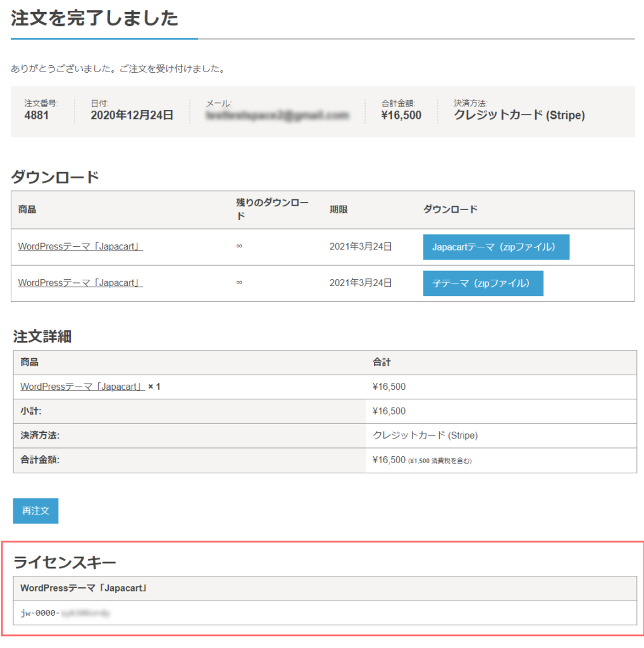Viewport: 644px width, 648px height.
Task: Click the 注文詳細 heading
Action: coord(42,337)
